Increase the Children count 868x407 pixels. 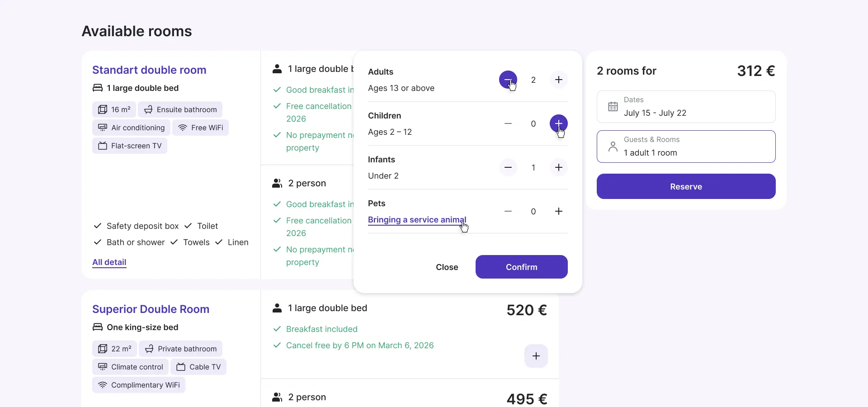(x=559, y=124)
